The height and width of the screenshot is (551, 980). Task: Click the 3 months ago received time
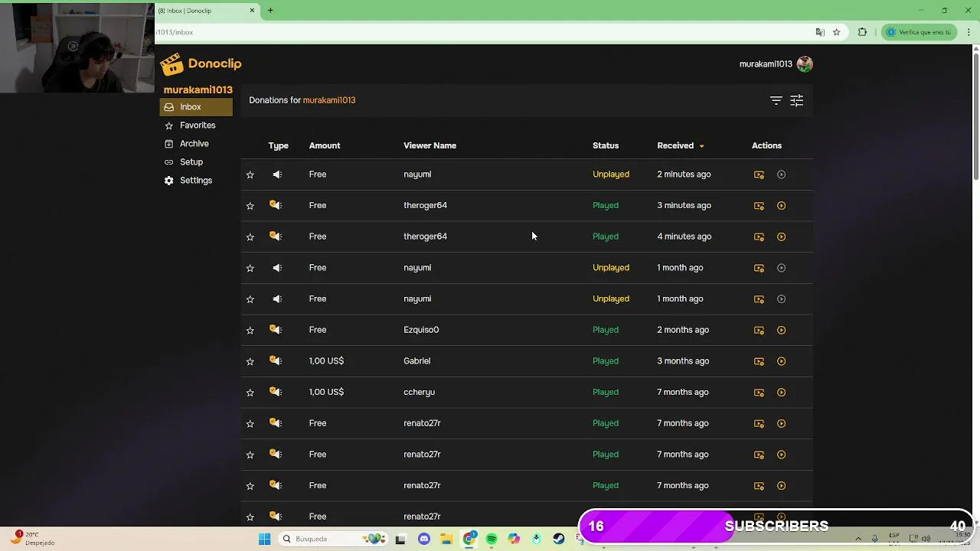(683, 361)
